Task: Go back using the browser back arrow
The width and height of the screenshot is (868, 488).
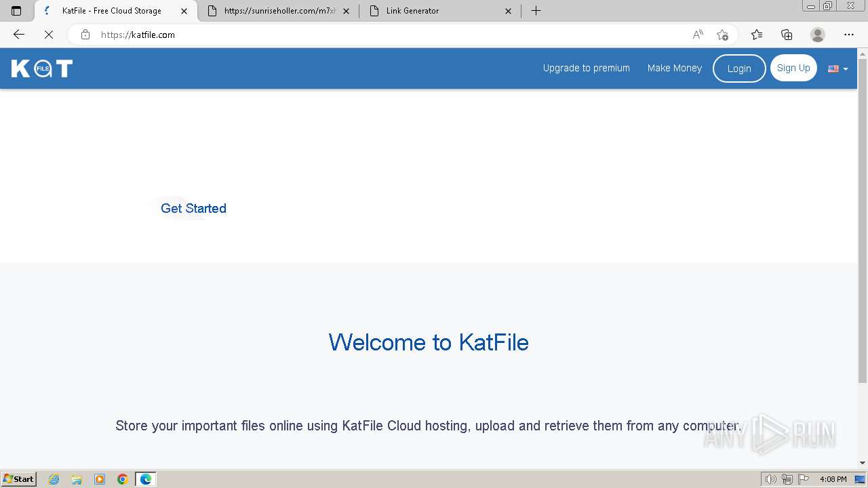Action: [19, 35]
